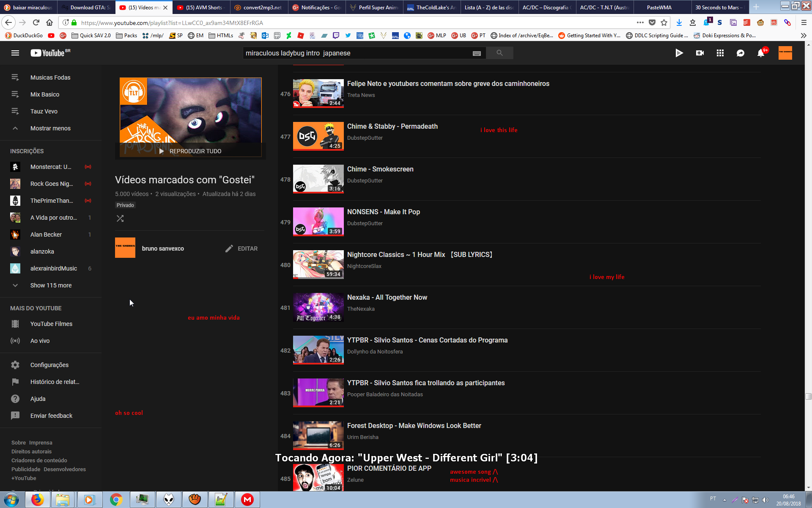The width and height of the screenshot is (812, 508).
Task: Open the YouTube hamburger guide menu
Action: [15, 53]
